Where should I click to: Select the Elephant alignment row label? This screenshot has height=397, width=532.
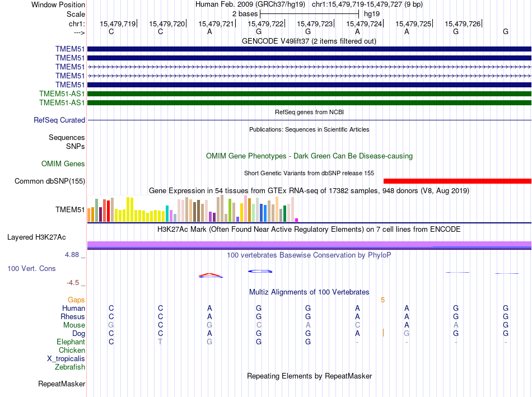pos(71,342)
